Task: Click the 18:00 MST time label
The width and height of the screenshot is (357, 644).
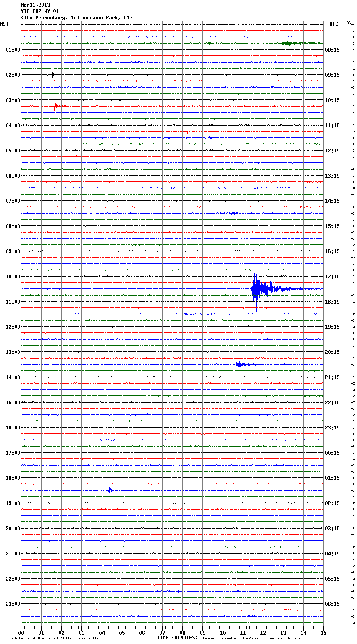Action: click(x=13, y=478)
